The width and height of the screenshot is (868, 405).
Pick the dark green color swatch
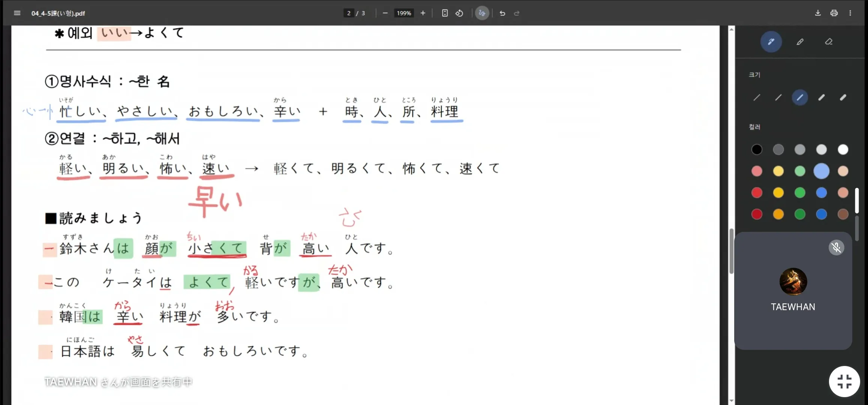[x=800, y=214]
